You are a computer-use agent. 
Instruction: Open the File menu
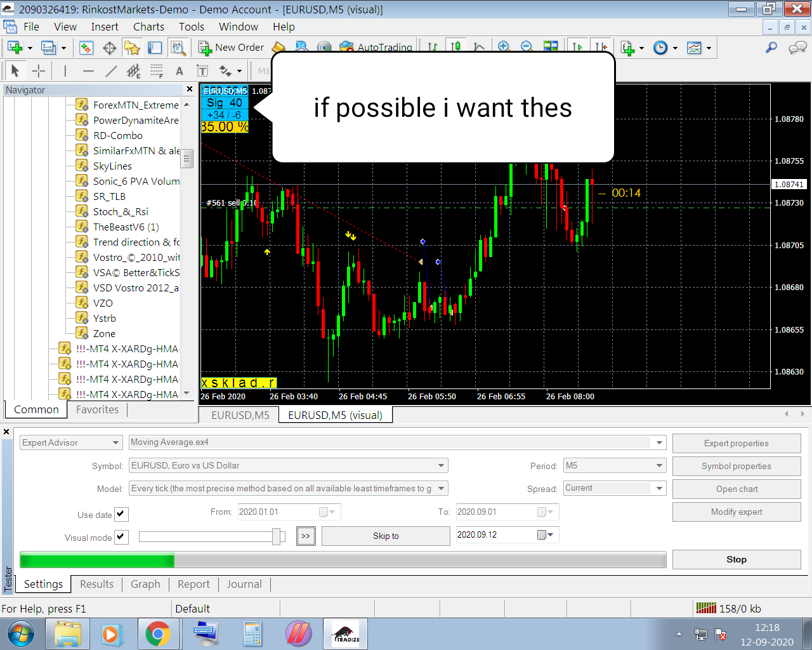31,27
